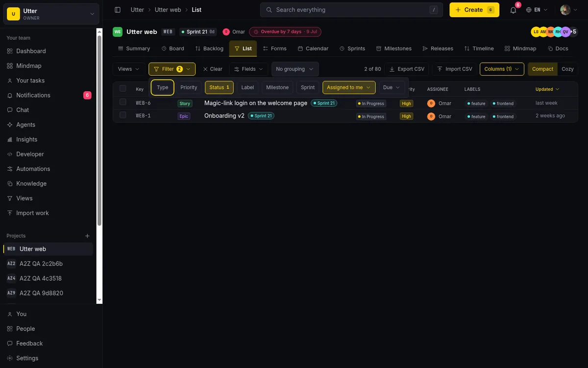Image resolution: width=588 pixels, height=368 pixels.
Task: Click the yellow Create button
Action: [474, 10]
